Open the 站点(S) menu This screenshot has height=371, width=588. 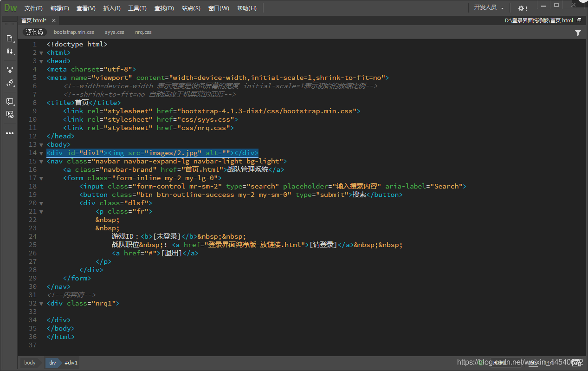[191, 8]
